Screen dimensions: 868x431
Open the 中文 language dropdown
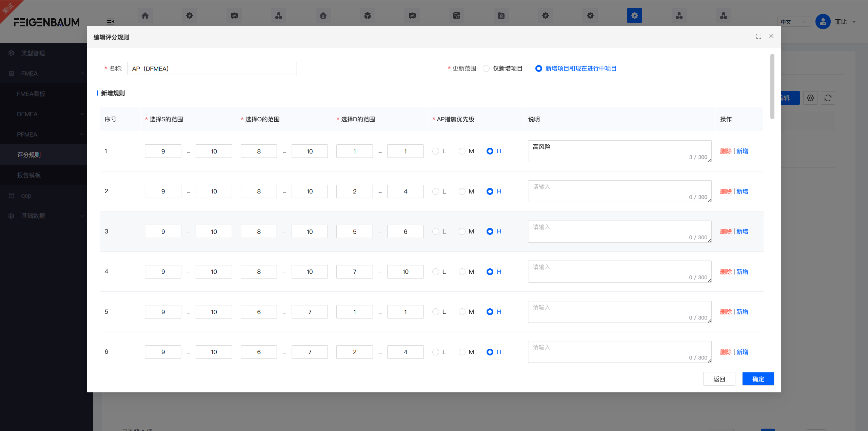coord(794,22)
